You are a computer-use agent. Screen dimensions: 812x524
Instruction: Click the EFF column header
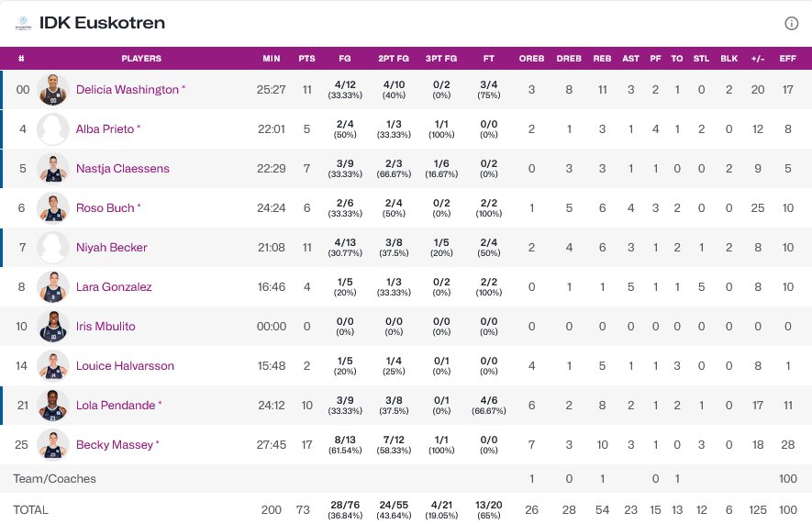pyautogui.click(x=787, y=59)
